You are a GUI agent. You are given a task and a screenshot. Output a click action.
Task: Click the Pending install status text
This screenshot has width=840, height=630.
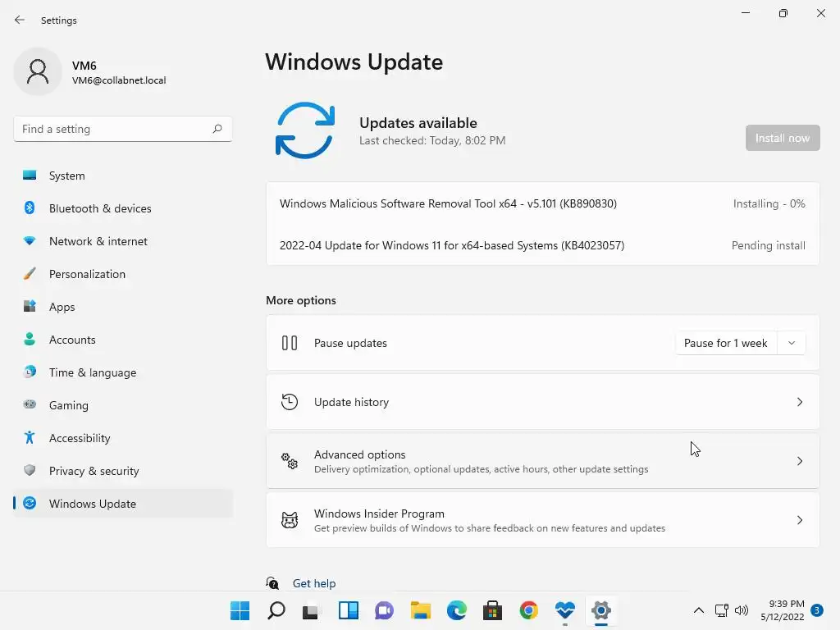768,245
